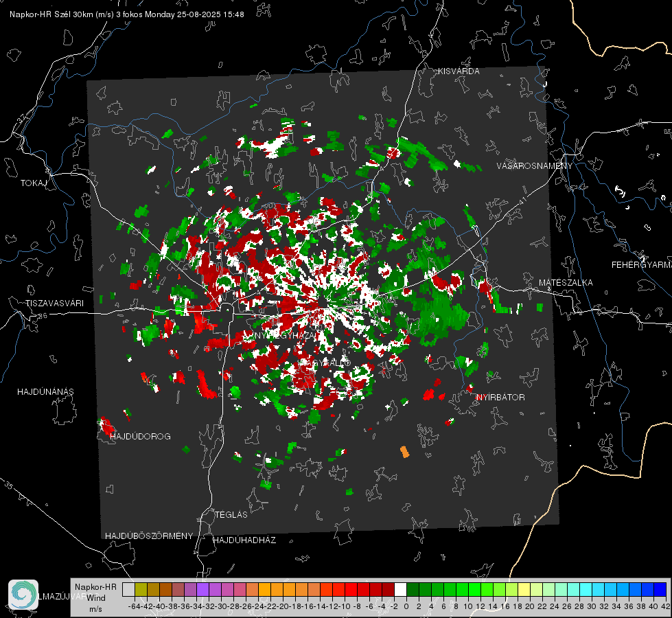Click the legend value '0'
The image size is (672, 618).
click(406, 606)
